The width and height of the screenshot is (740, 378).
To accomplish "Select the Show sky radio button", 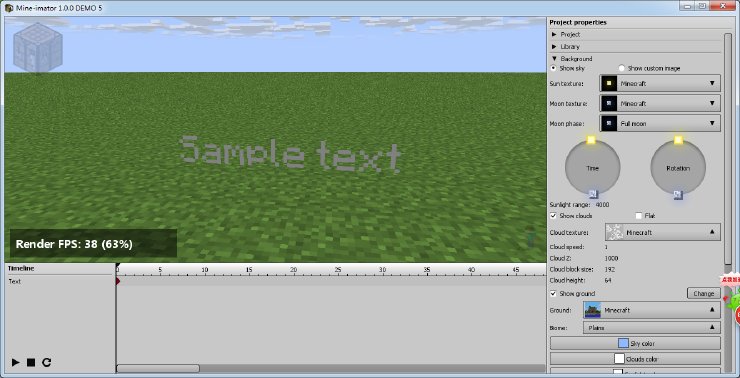I will [554, 68].
